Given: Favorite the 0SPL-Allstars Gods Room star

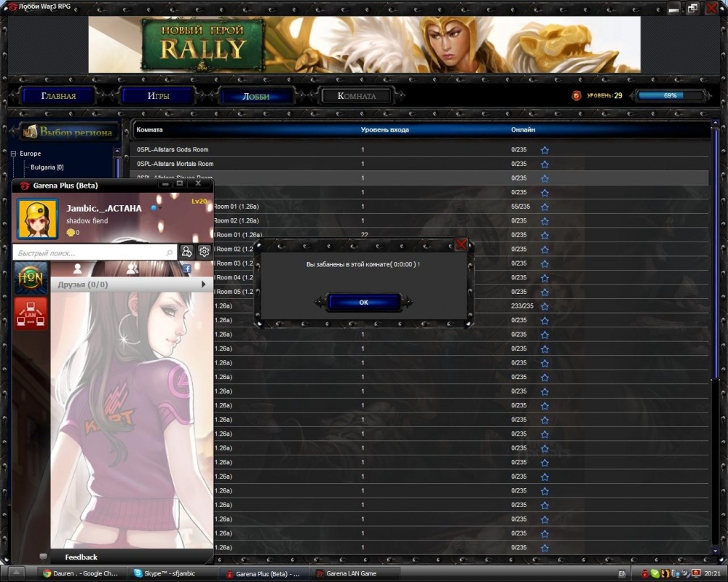Looking at the screenshot, I should coord(545,150).
